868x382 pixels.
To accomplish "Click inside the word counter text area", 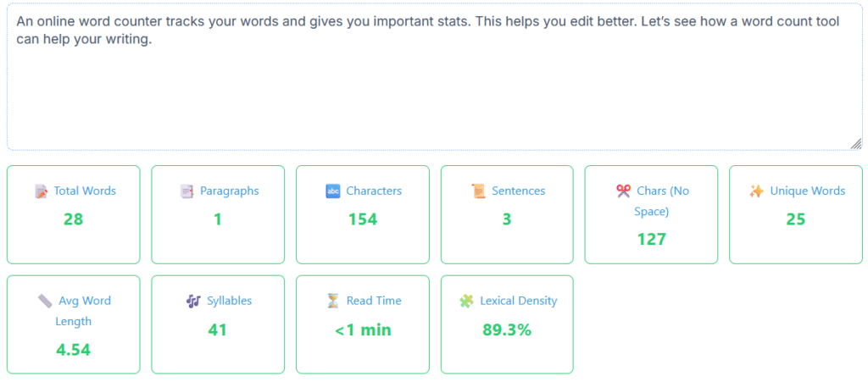I will (434, 79).
